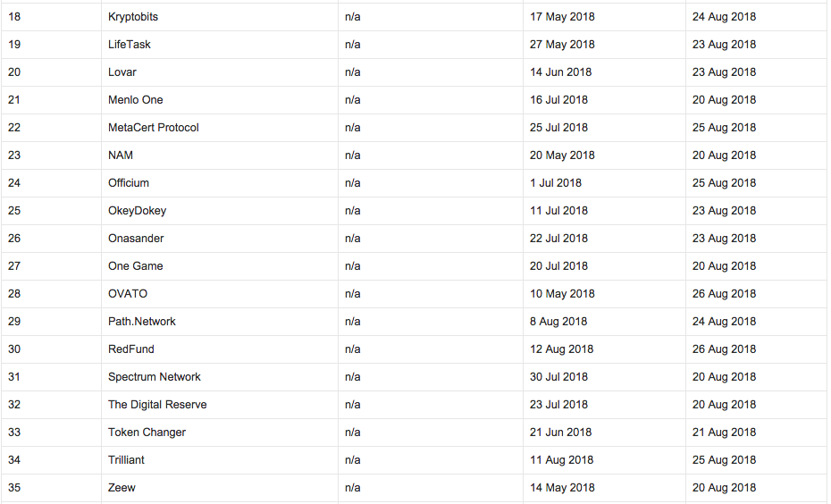Click the Token Changer entry

tap(147, 432)
